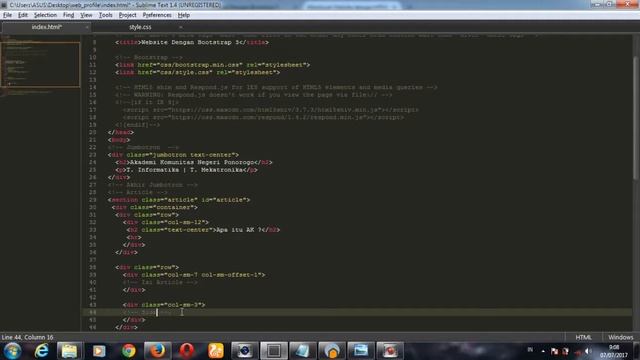Open the orange house taskbar app
The height and width of the screenshot is (360, 640).
tap(331, 351)
